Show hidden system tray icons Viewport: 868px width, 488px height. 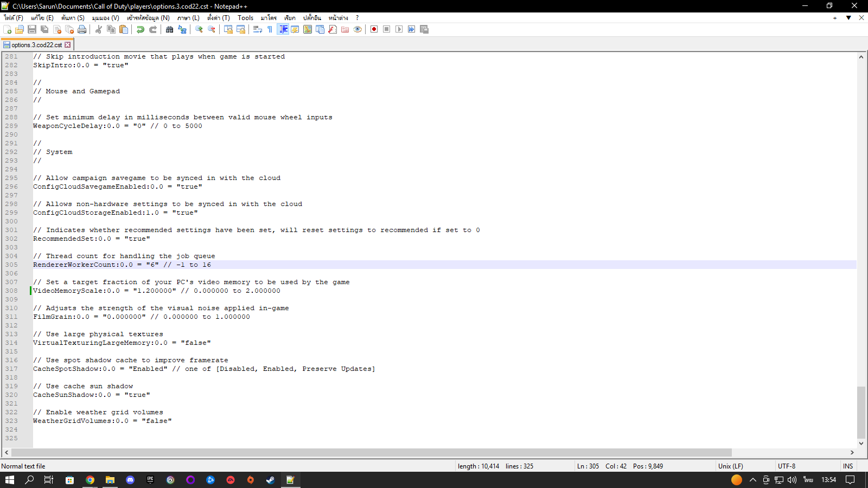point(753,480)
